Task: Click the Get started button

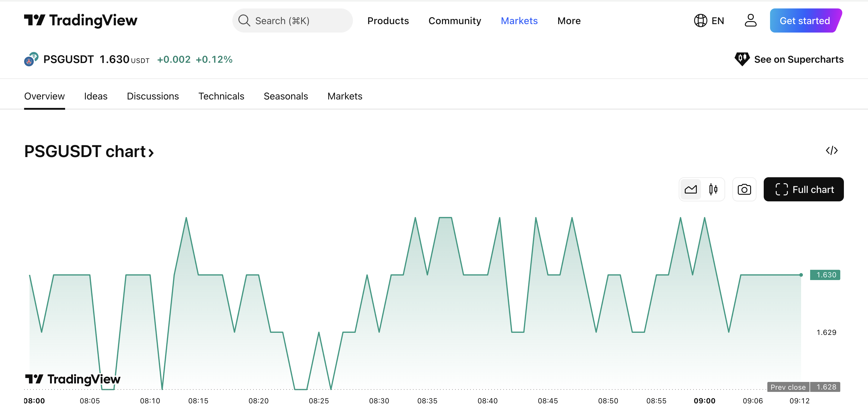Action: coord(806,20)
